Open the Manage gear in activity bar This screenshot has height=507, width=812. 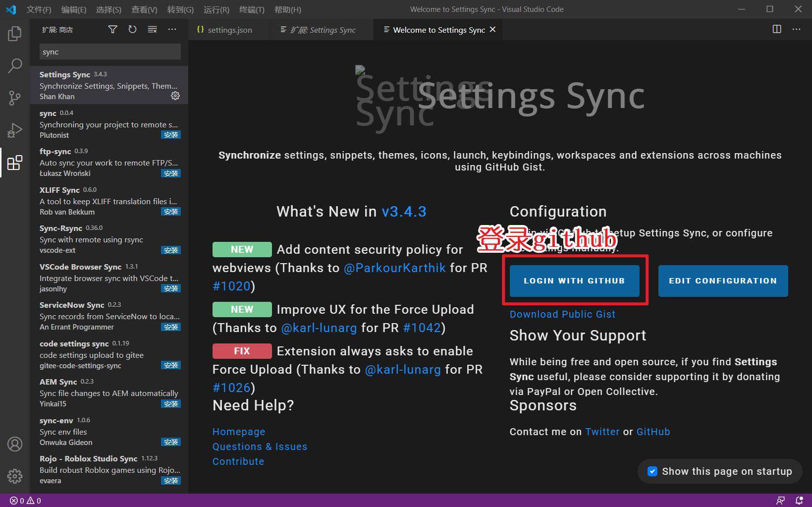point(15,476)
